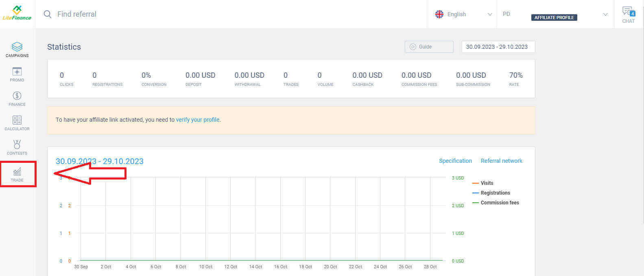This screenshot has width=644, height=276.
Task: Open the Specification tab link
Action: 455,161
